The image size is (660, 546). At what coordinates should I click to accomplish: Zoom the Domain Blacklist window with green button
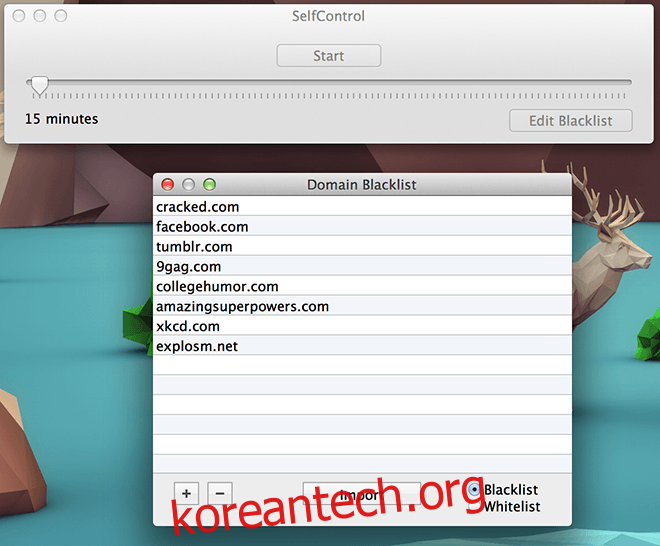(x=210, y=184)
